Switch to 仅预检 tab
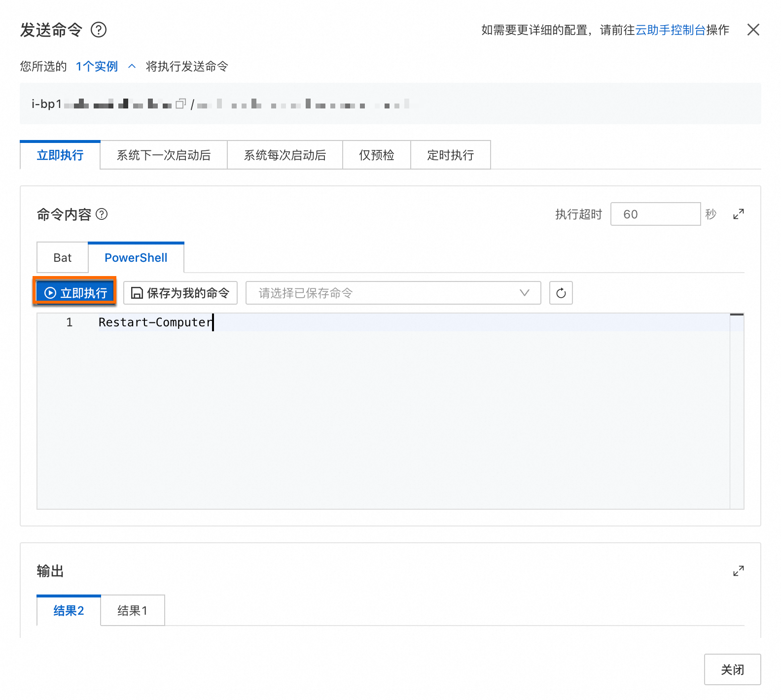 377,155
